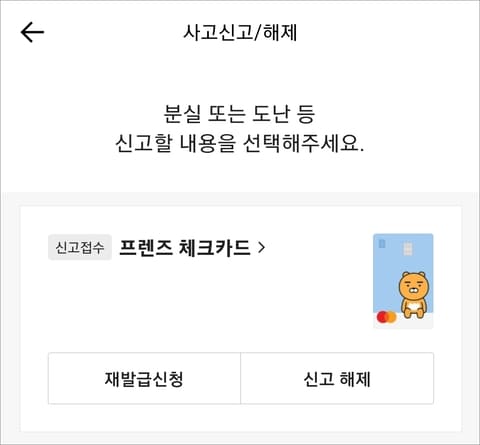Screen dimensions: 480x445
Task: Tap the Ryan character on the card
Action: tap(414, 295)
